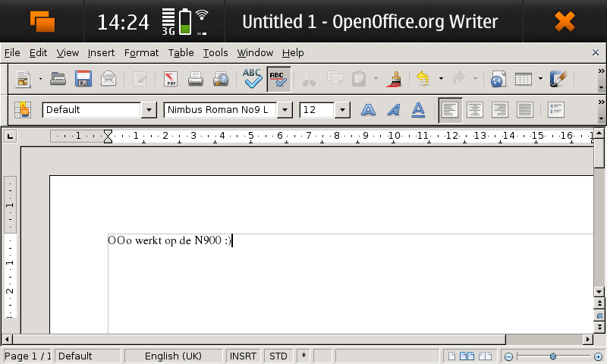Click the Paste clipboard icon

click(359, 79)
